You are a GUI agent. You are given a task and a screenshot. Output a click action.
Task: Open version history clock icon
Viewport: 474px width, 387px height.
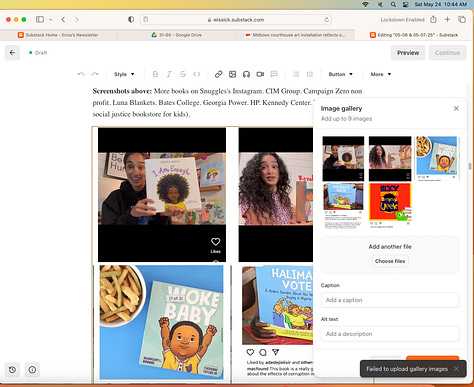pyautogui.click(x=12, y=369)
